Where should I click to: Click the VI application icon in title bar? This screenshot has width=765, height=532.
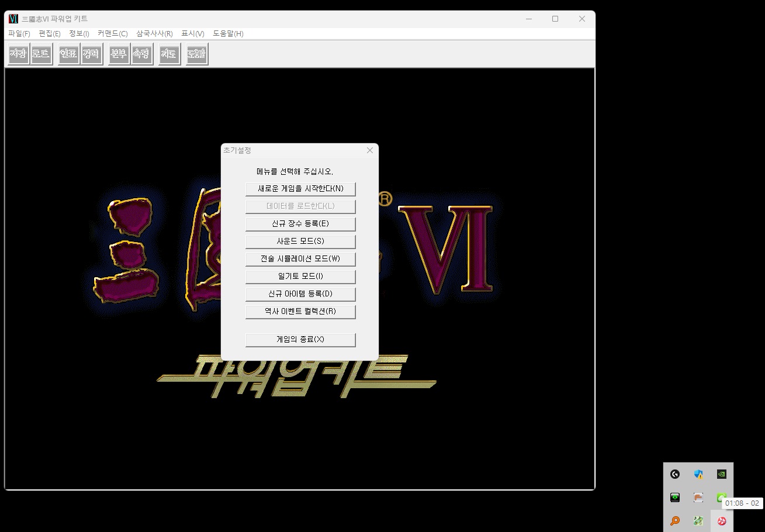point(13,19)
